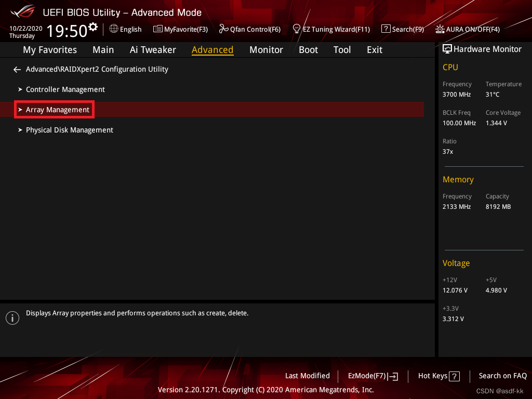
Task: Click Search on FAQ link
Action: (502, 376)
